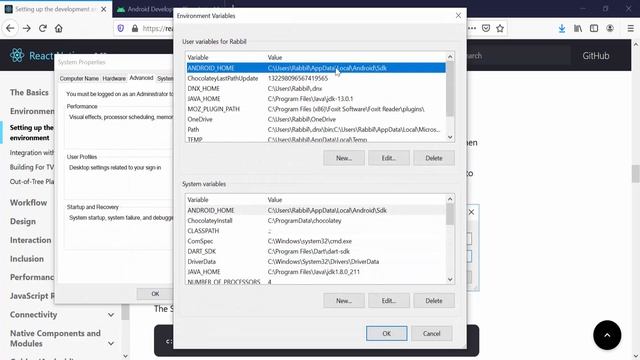
Task: Click the site padlock icon
Action: [135, 28]
